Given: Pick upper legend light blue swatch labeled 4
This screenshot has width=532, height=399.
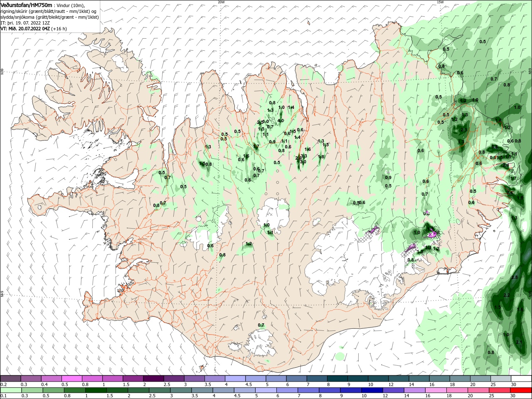Looking at the screenshot, I should tap(235, 378).
